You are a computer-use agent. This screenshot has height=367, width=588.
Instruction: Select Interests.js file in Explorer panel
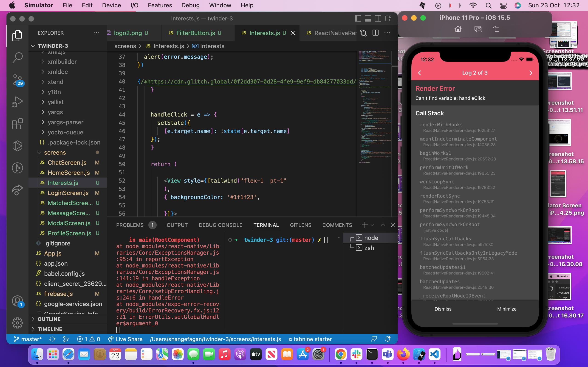(63, 183)
